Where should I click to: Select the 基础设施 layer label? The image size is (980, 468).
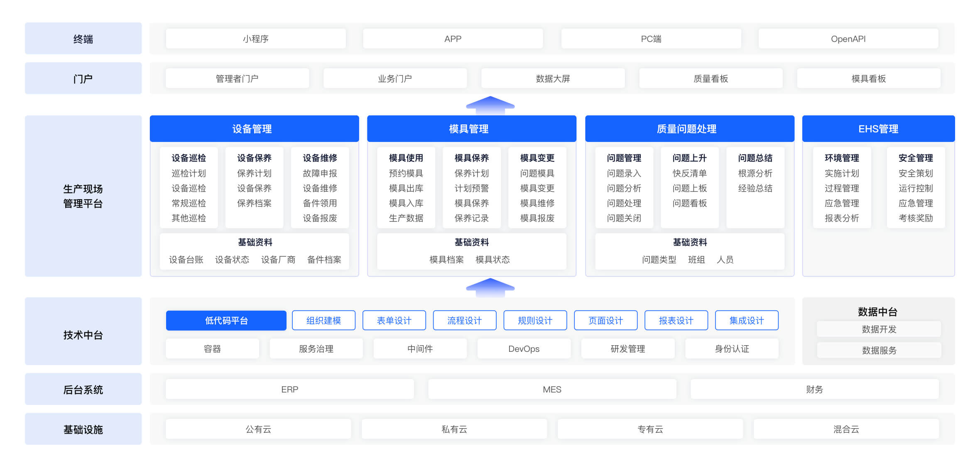pos(83,429)
